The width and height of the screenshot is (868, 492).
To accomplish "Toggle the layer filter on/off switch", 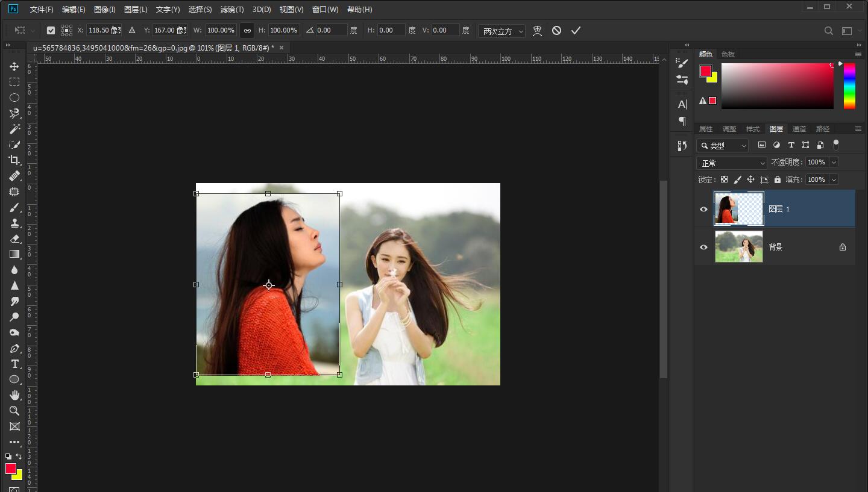I will point(835,145).
